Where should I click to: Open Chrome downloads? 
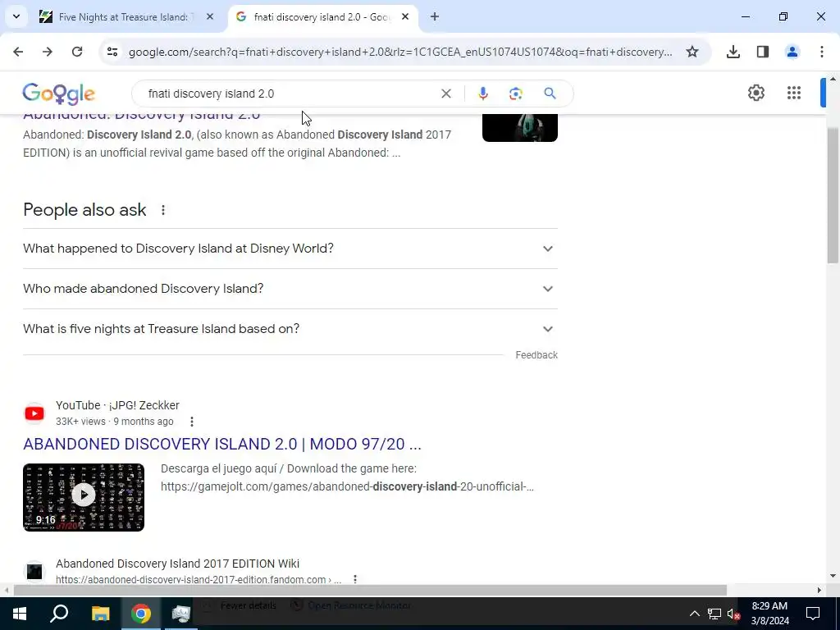(x=733, y=52)
